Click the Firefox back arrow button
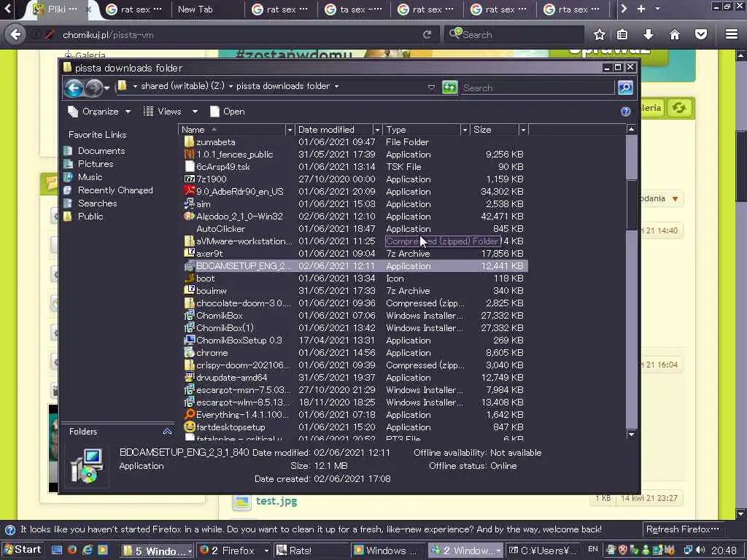This screenshot has width=747, height=560. [16, 34]
